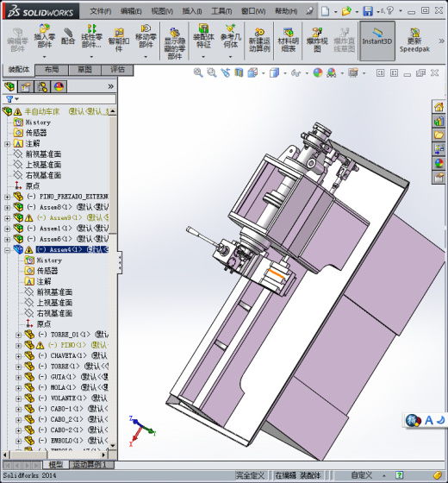Expand the VOLANTE<1> component

pos(18,398)
